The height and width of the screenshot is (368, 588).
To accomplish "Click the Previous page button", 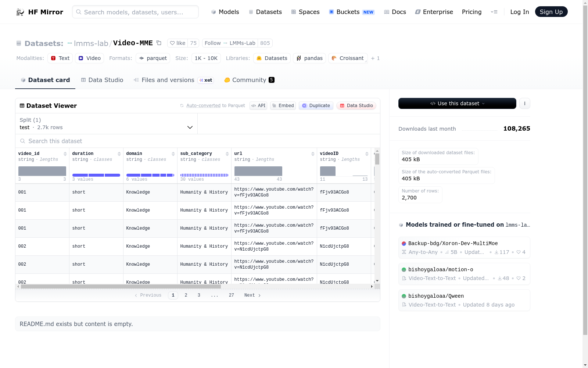I will point(148,295).
